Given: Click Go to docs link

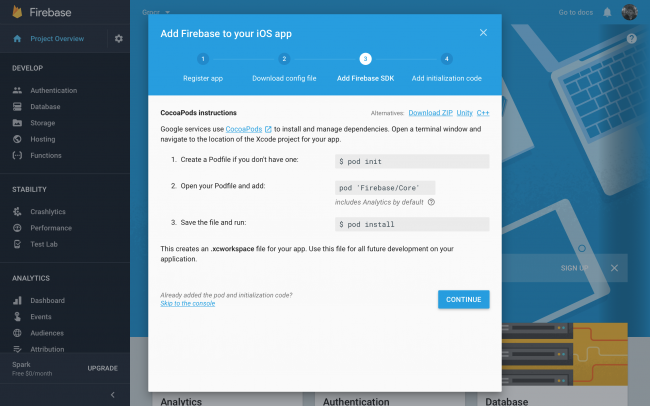Looking at the screenshot, I should tap(575, 12).
